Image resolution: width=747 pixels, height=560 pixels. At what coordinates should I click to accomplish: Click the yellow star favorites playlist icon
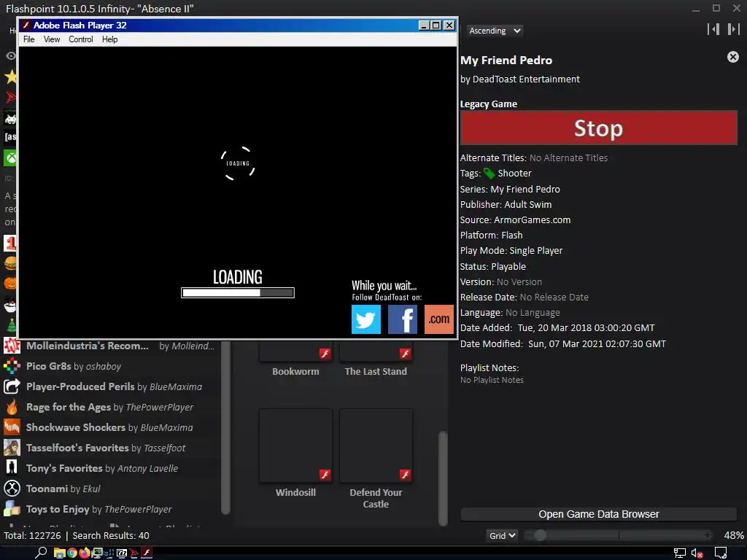[10, 77]
